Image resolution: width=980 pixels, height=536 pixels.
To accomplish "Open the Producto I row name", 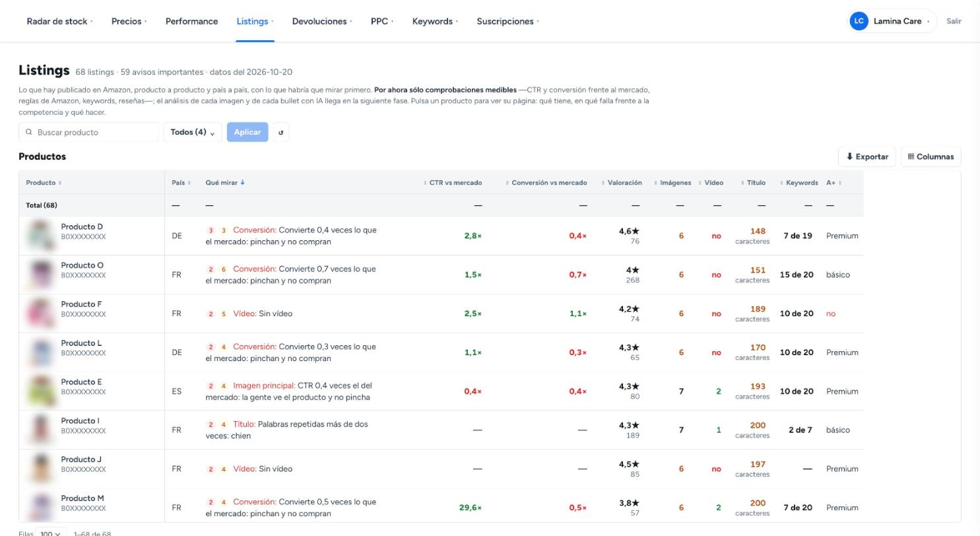I will (80, 420).
